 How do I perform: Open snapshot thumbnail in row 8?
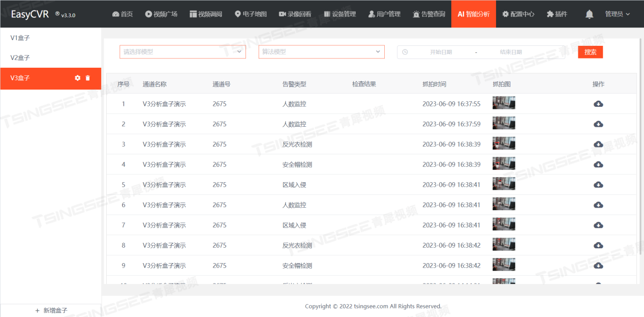504,244
